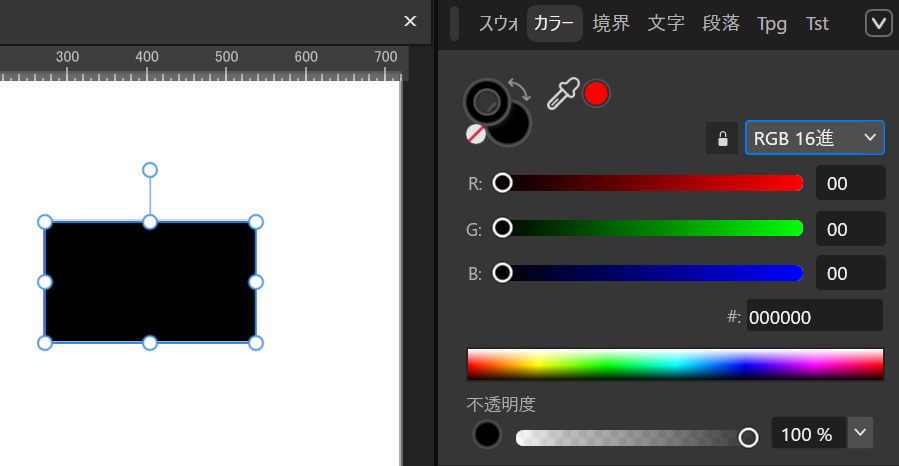The height and width of the screenshot is (466, 899).
Task: Switch to the 段落 paragraph tab
Action: pos(721,24)
